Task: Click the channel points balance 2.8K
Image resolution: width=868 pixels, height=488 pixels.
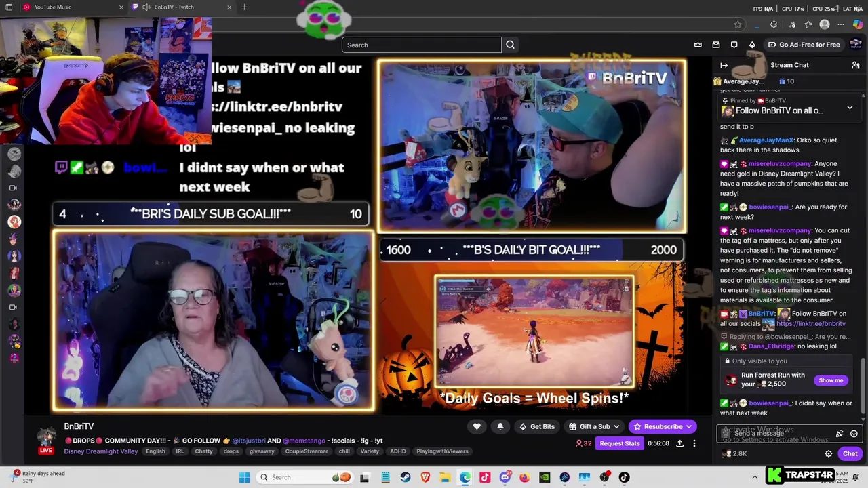Action: [735, 453]
